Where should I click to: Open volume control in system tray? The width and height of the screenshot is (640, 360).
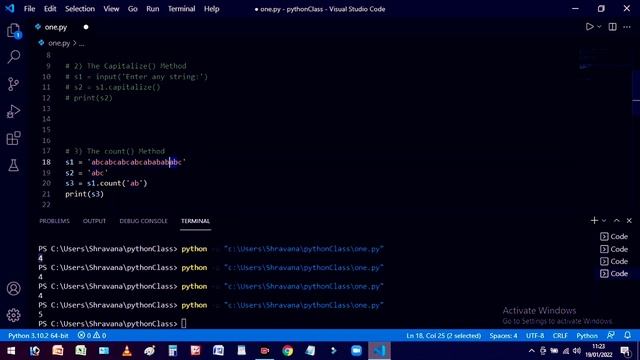pos(577,351)
